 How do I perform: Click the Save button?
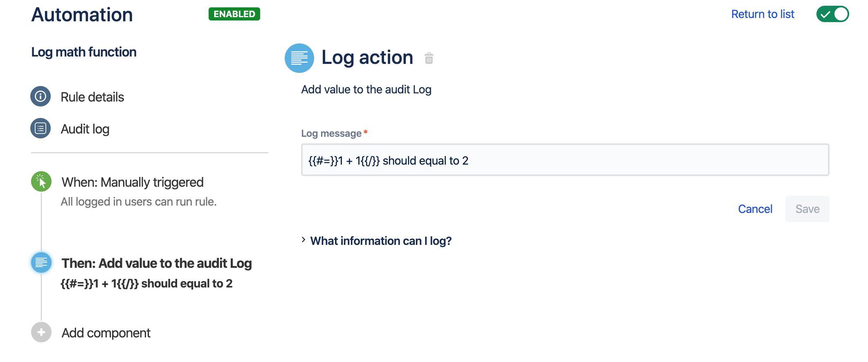coord(807,209)
